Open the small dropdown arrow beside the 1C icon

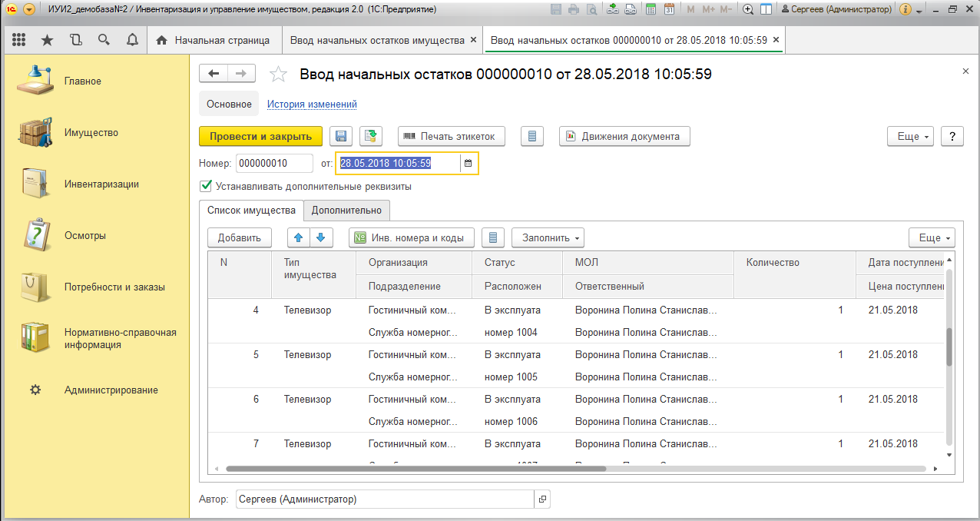(x=29, y=10)
